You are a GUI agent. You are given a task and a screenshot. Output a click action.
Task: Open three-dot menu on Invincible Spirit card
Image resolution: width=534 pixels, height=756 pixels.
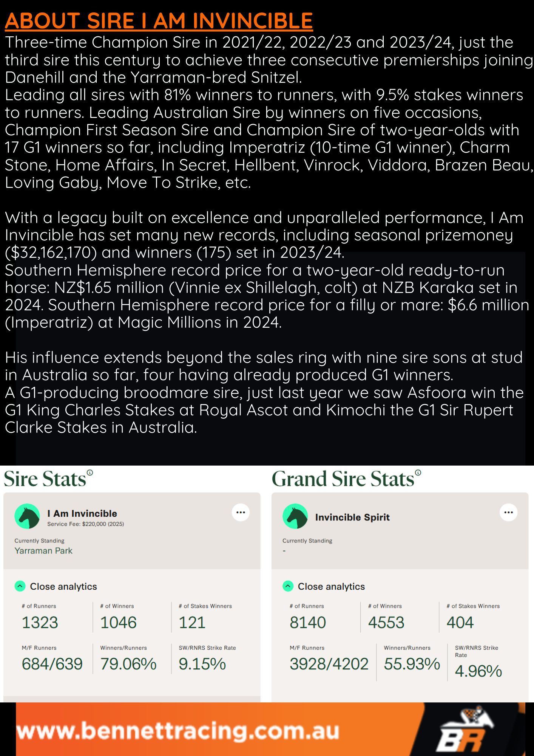pos(508,513)
